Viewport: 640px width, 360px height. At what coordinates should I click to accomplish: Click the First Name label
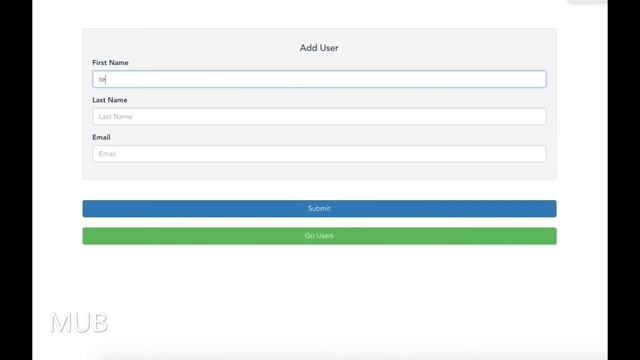[110, 63]
